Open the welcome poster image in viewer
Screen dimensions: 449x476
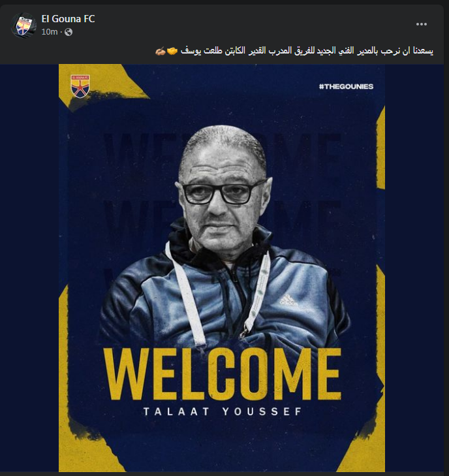pos(222,268)
